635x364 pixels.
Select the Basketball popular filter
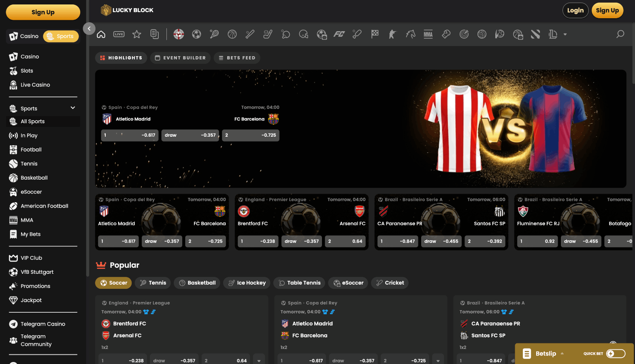197,283
